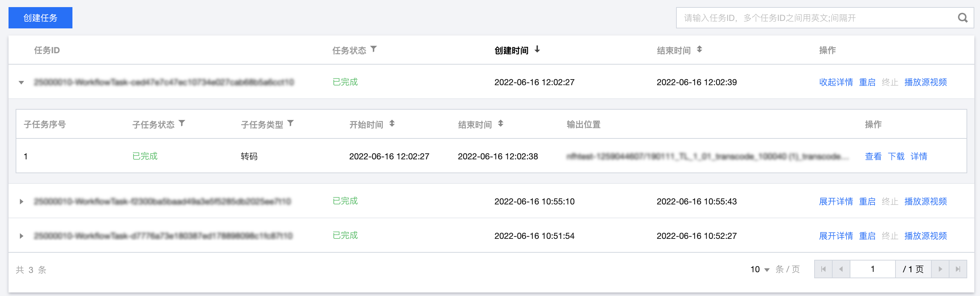This screenshot has height=296, width=980.
Task: Filter subtask type funnel icon
Action: point(291,123)
